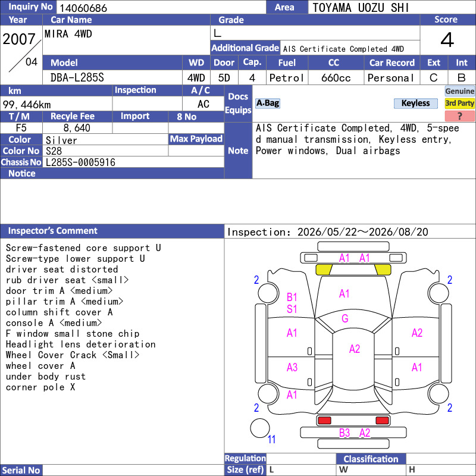Click the S1 mark on the left fender
Image resolution: width=476 pixels, height=476 pixels.
(292, 309)
